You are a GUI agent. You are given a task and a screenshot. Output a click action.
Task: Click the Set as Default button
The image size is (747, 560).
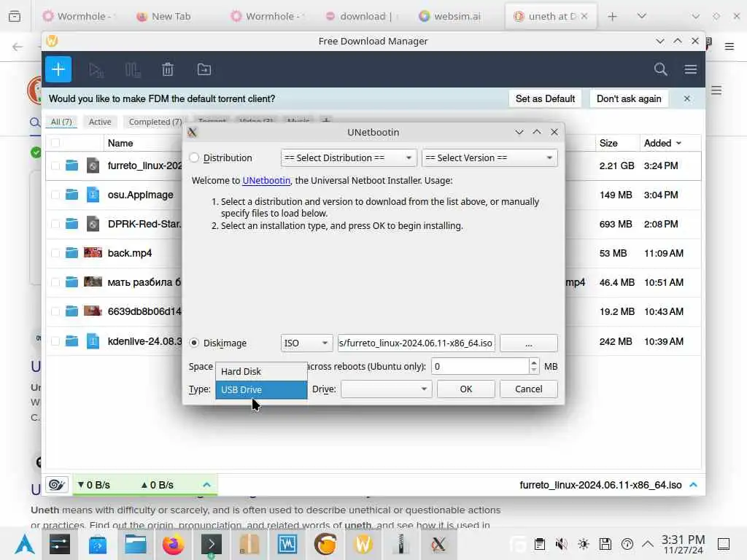(545, 98)
